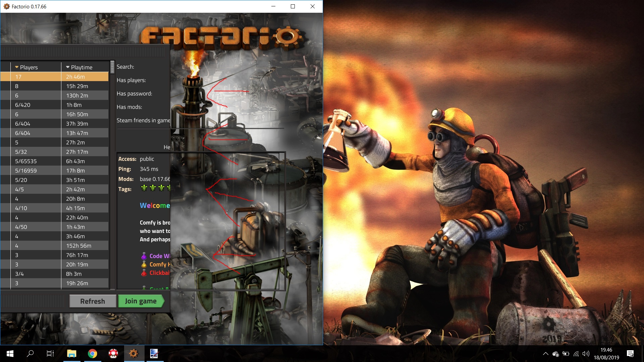This screenshot has width=644, height=362.
Task: Select the server with 37h 39m playtime
Action: (54, 124)
